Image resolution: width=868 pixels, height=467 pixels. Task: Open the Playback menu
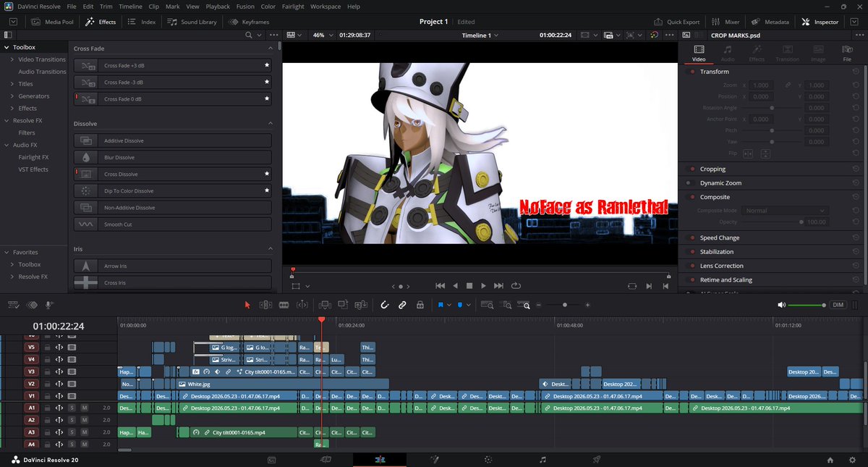click(x=218, y=7)
